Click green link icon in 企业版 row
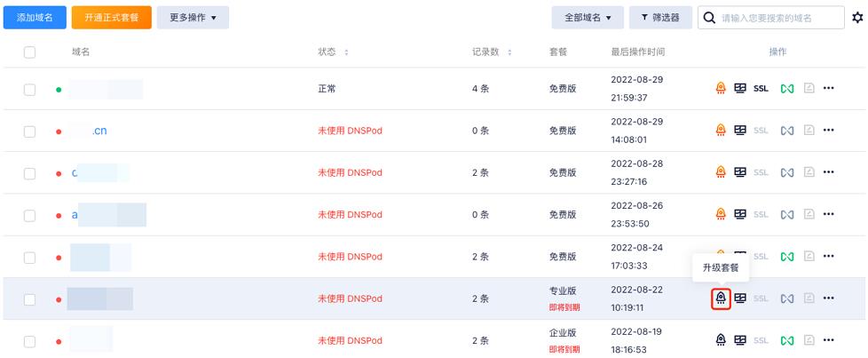This screenshot has height=358, width=868. pos(787,340)
